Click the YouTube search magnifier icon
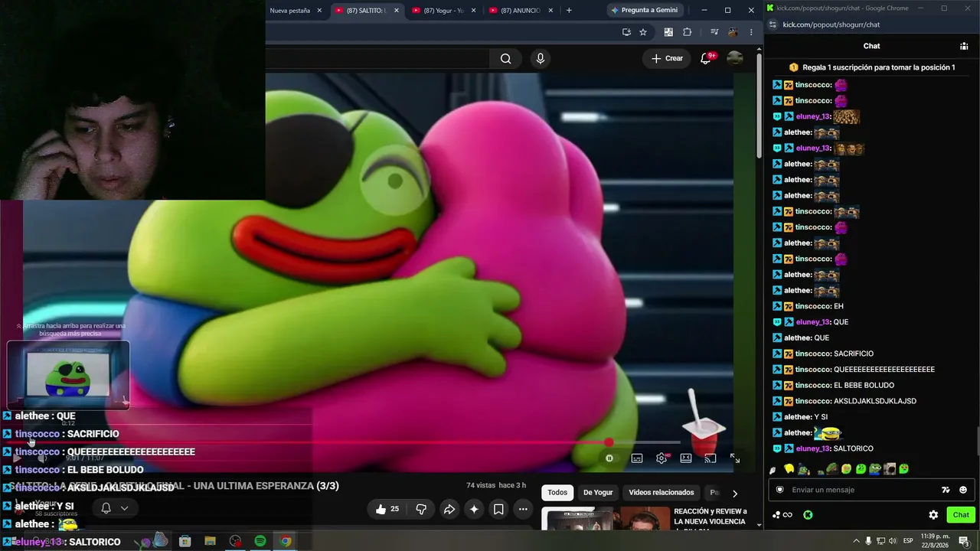 coord(505,59)
